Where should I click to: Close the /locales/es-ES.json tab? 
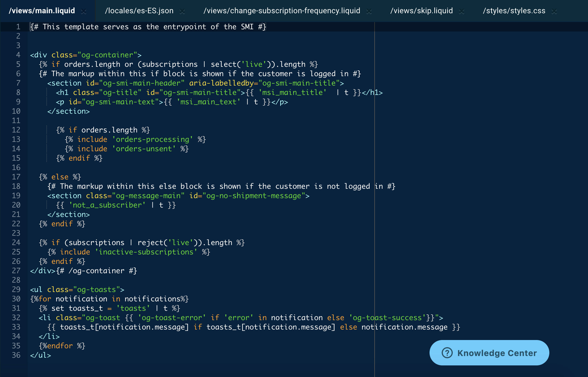pyautogui.click(x=182, y=12)
